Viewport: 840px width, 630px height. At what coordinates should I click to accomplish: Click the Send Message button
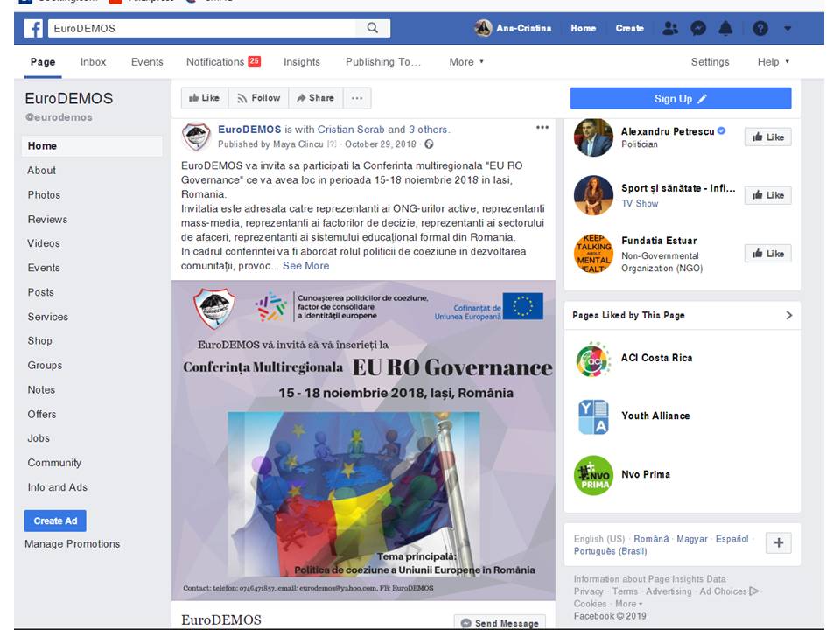pyautogui.click(x=500, y=622)
